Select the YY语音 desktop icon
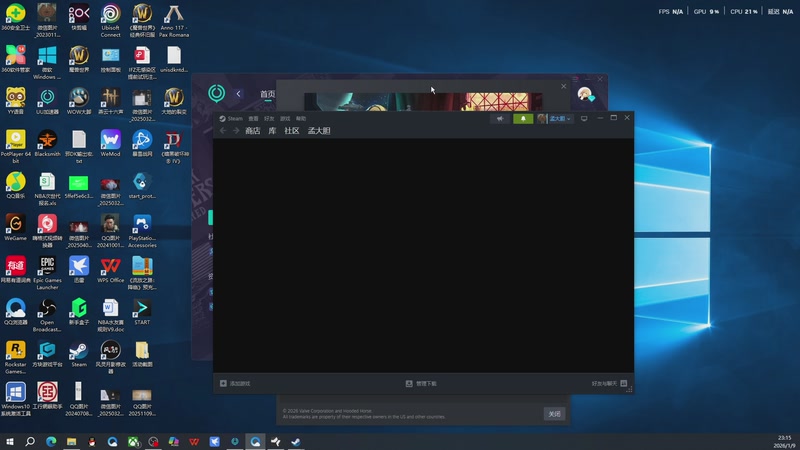 [15, 101]
